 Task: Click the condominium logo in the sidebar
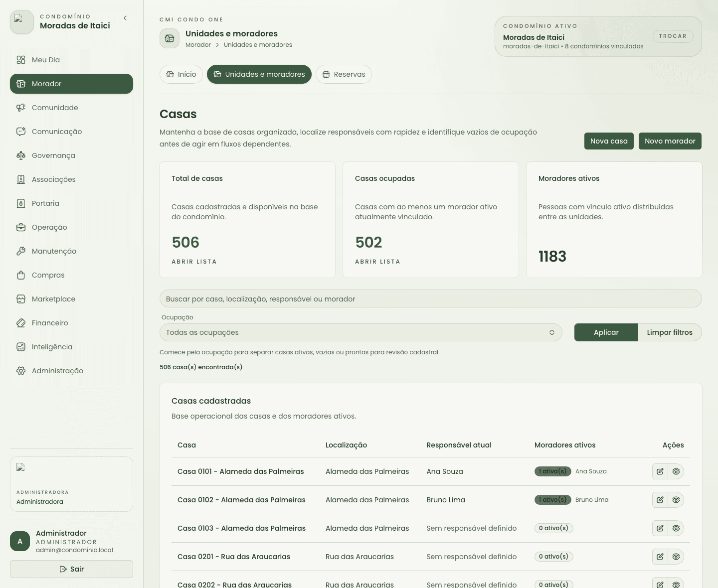click(22, 22)
